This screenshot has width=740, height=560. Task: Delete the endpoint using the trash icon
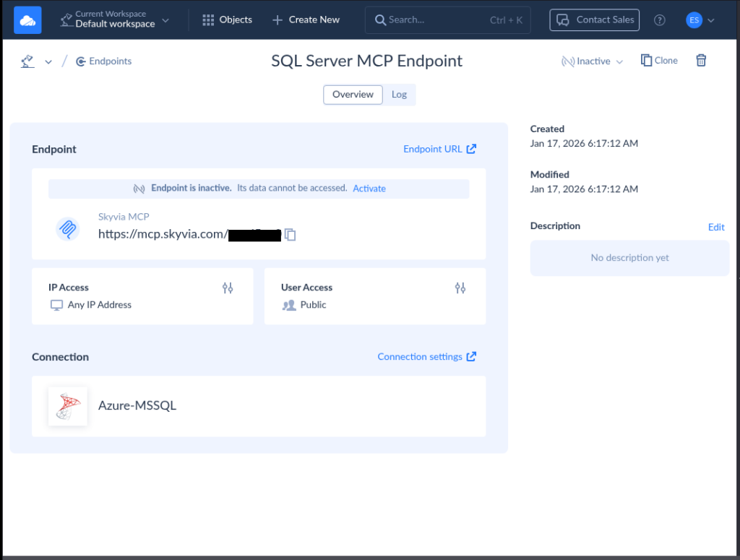tap(700, 60)
